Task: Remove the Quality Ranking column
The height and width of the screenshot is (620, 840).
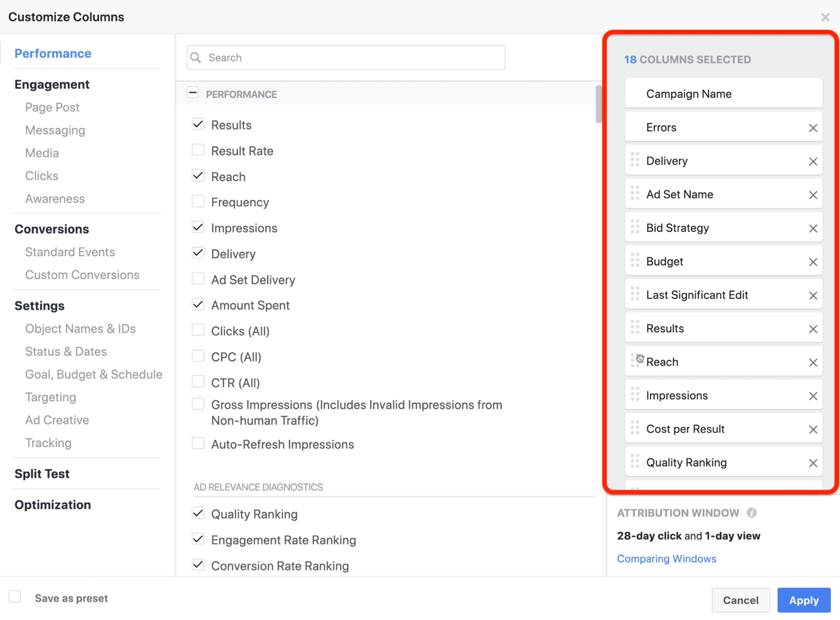Action: point(813,463)
